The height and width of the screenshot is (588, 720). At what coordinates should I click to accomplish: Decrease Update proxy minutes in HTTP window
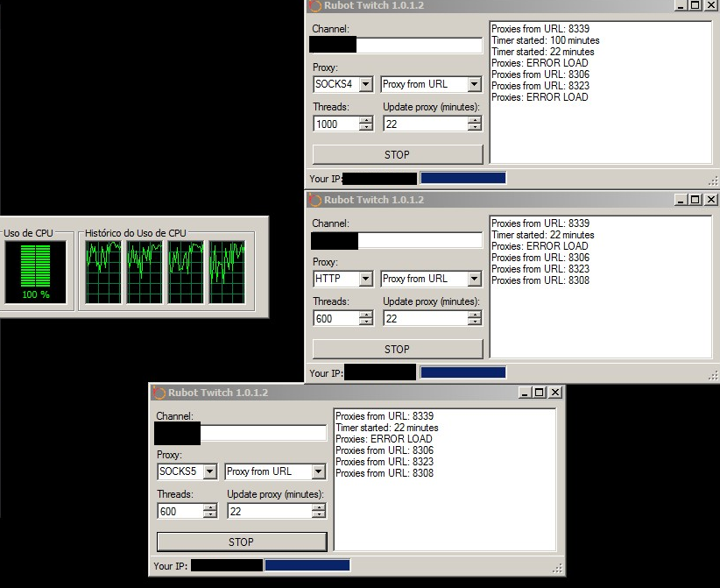(474, 322)
